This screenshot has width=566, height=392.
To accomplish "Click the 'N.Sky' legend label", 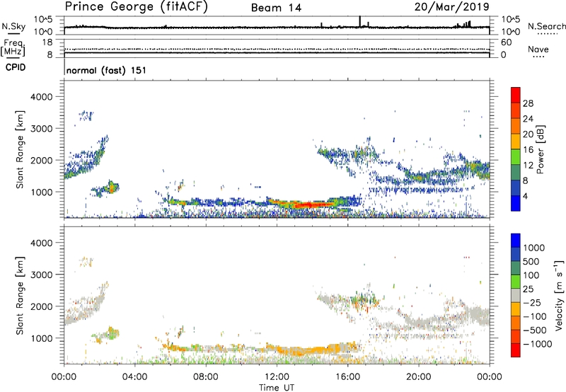I will point(13,26).
